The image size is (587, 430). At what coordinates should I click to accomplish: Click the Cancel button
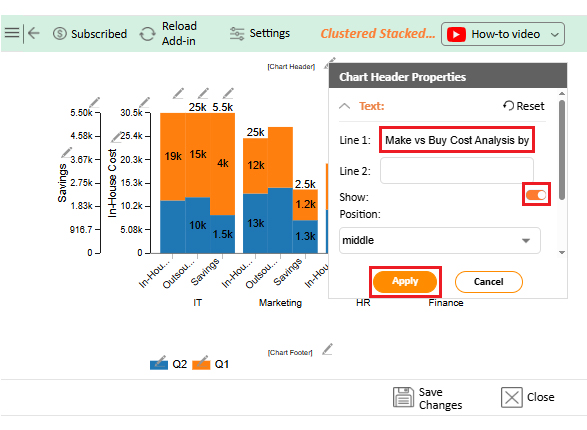[x=489, y=282]
